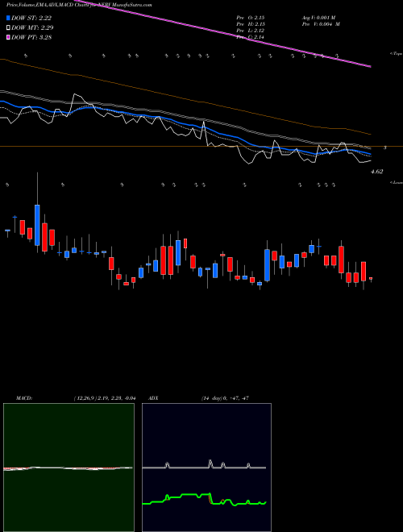Screen dimensions: 403x532
Task: Click the blue DOW ST legend swatch
Action: (x=9, y=18)
